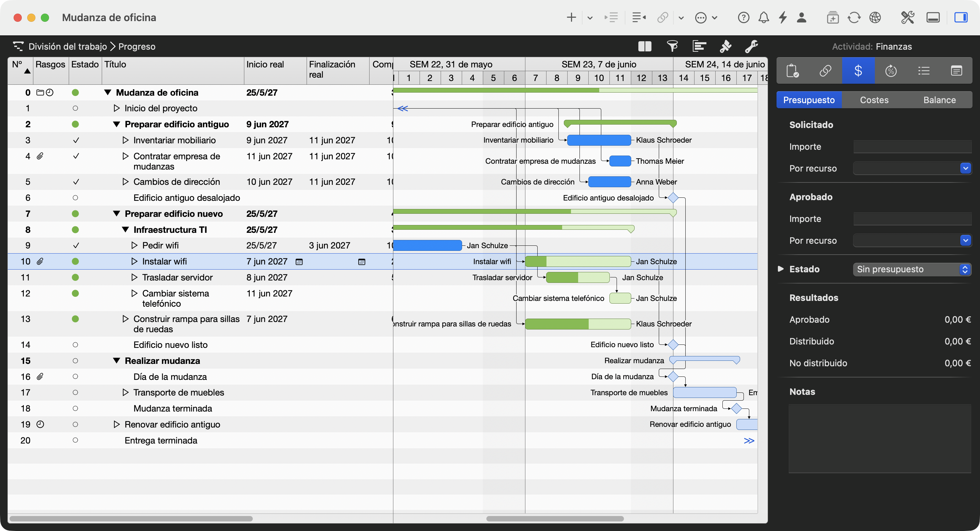Toggle the right sidebar panel icon
This screenshot has width=980, height=531.
pos(961,17)
